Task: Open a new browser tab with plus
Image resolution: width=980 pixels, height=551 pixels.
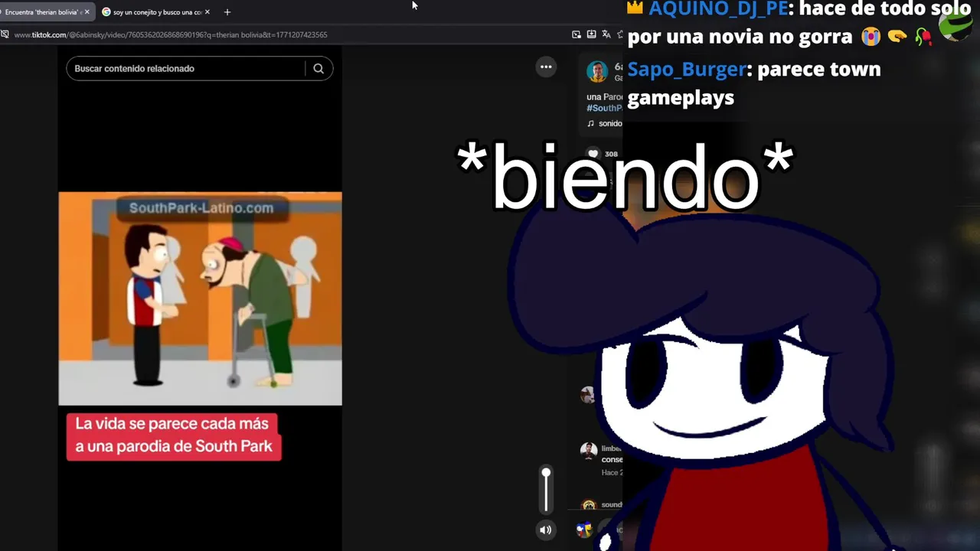Action: tap(227, 12)
